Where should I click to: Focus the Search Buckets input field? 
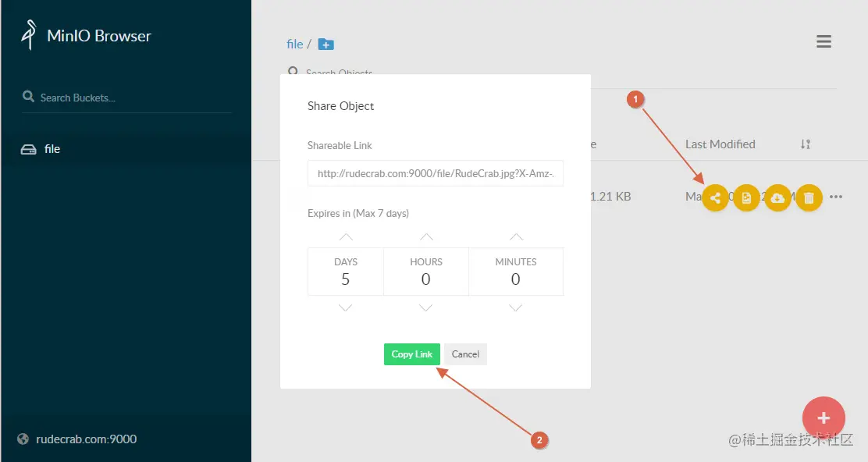(x=126, y=98)
